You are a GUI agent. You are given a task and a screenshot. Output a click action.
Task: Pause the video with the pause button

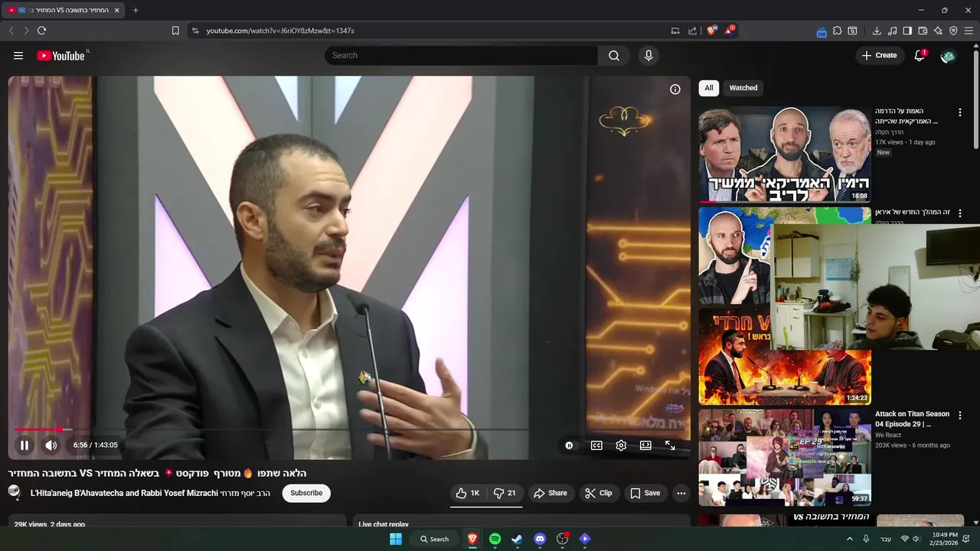tap(24, 445)
